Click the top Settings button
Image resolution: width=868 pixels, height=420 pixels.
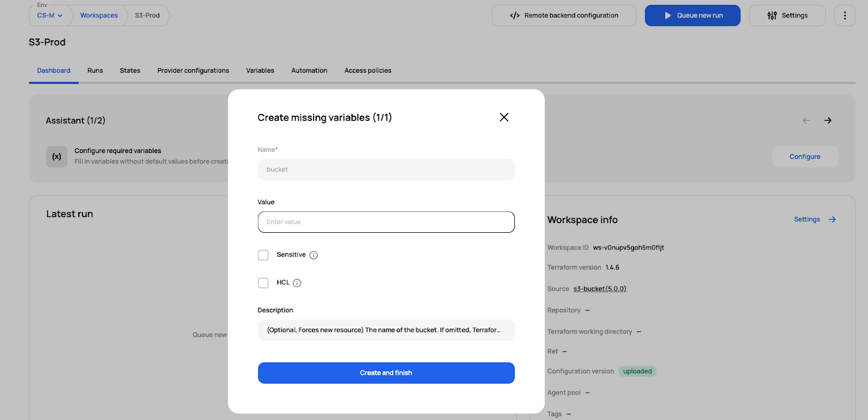(x=787, y=16)
